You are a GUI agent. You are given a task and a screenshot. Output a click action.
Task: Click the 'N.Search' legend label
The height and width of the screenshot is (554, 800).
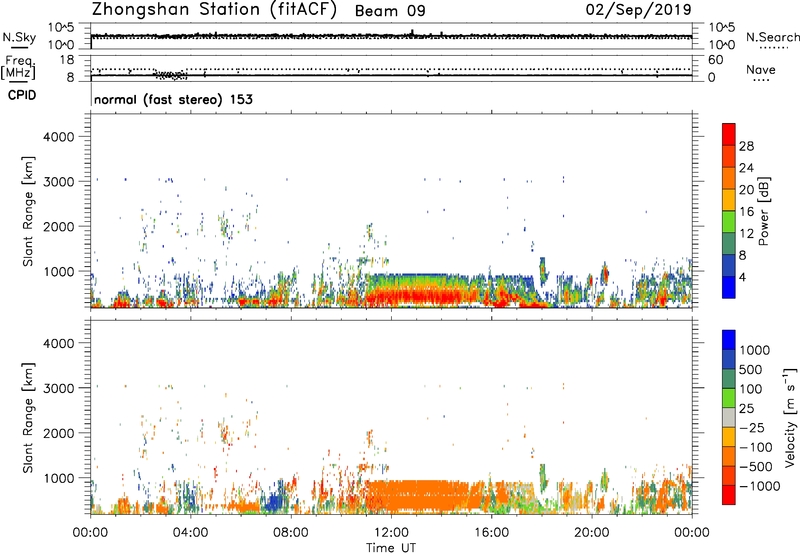coord(772,37)
